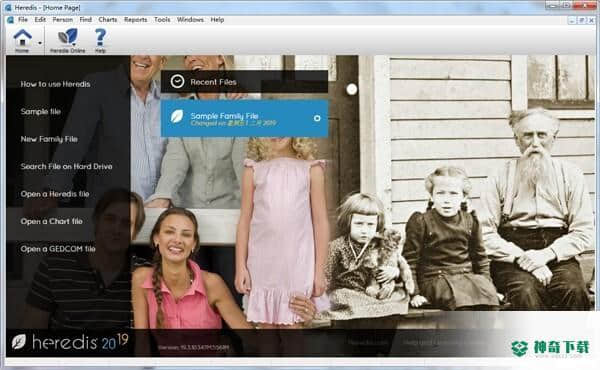The image size is (600, 370).
Task: Open the Sample Family File recent entry
Action: click(245, 119)
